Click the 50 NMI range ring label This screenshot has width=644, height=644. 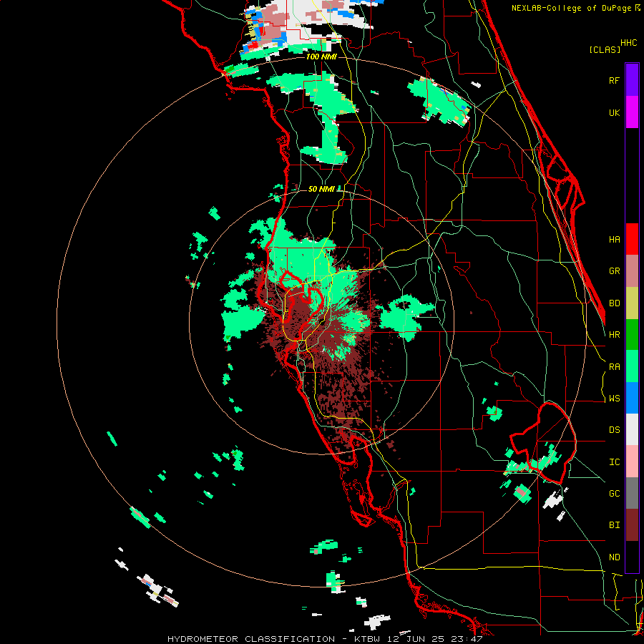pos(321,189)
